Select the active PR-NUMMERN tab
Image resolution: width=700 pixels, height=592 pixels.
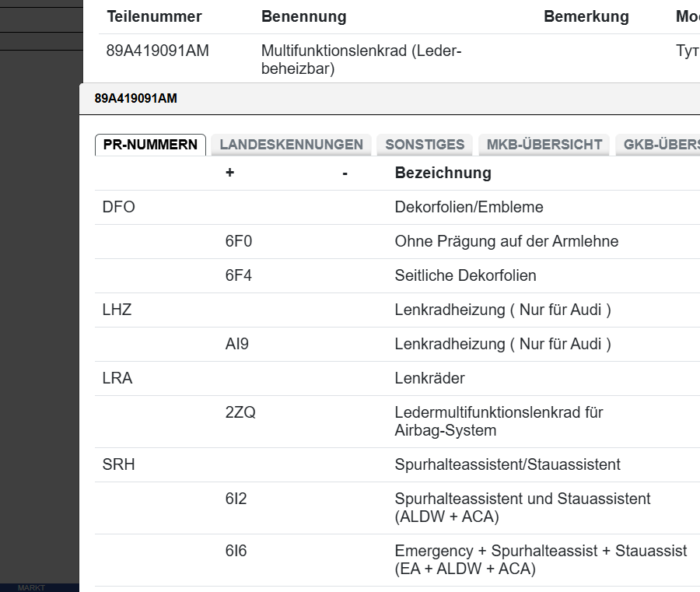(x=149, y=144)
